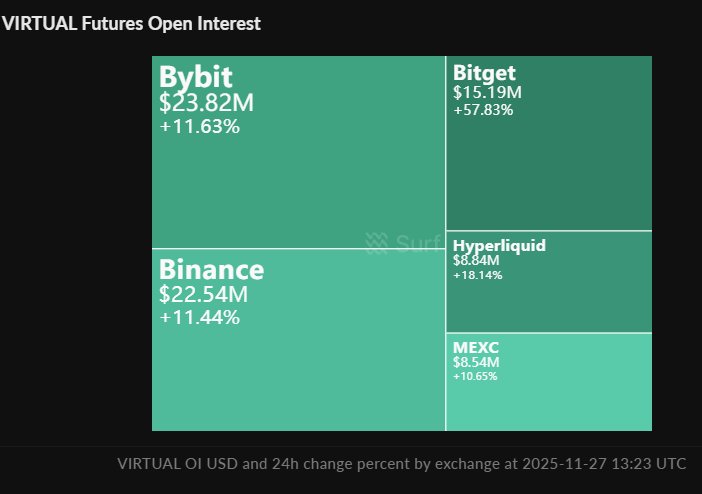
Task: Select the MEXC $8.54M value
Action: coord(476,362)
